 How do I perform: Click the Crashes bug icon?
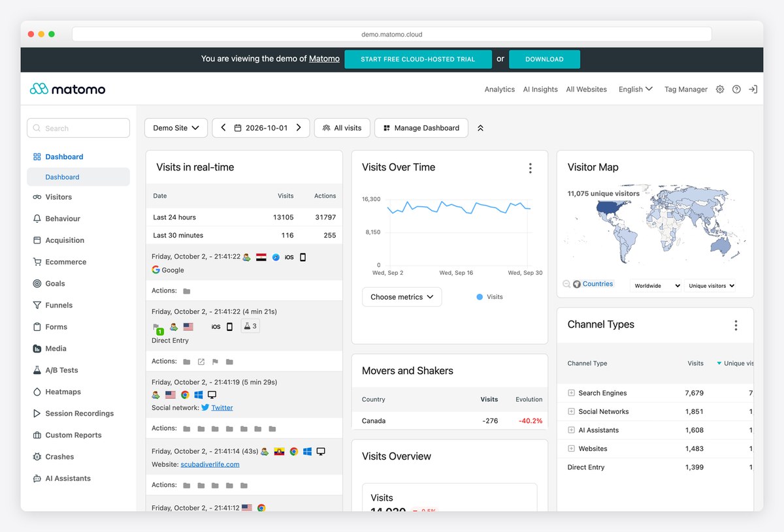37,457
